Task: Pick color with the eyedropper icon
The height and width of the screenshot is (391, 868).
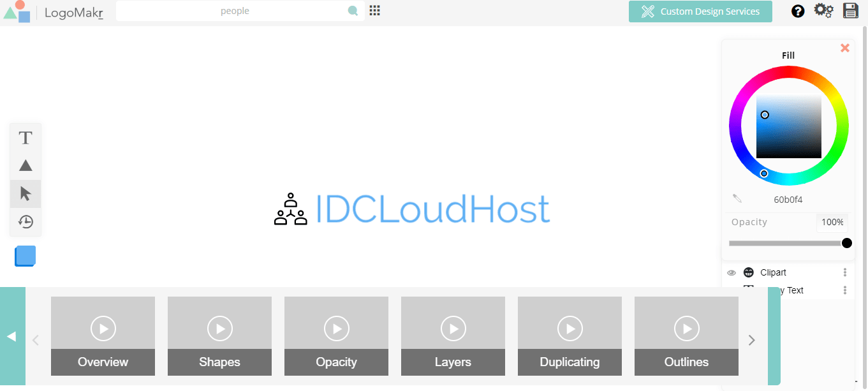Action: [737, 199]
